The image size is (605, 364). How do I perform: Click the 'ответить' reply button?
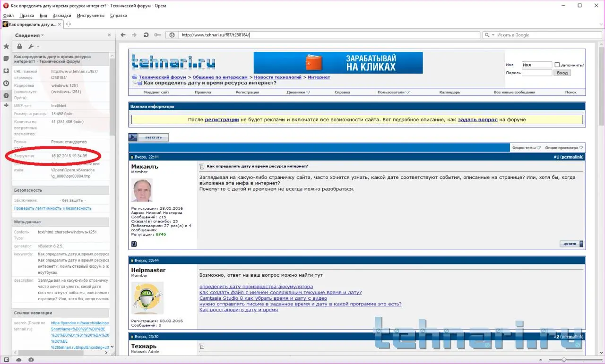click(148, 137)
